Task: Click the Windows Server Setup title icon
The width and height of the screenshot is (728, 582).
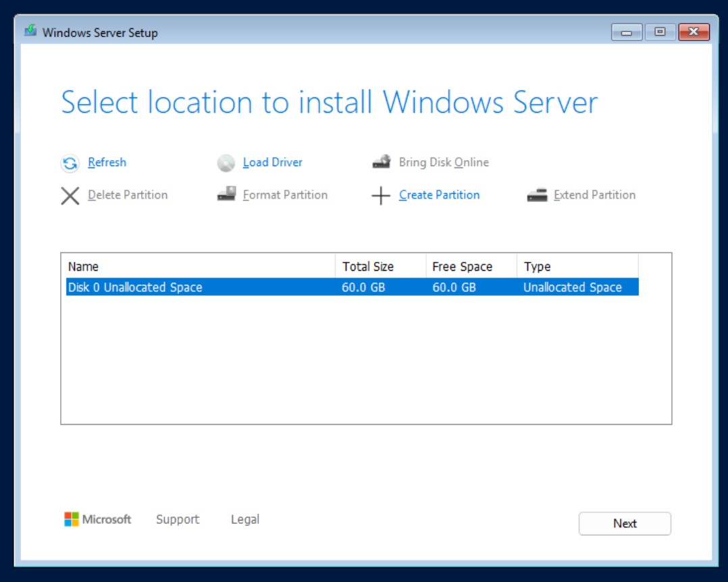Action: tap(30, 32)
